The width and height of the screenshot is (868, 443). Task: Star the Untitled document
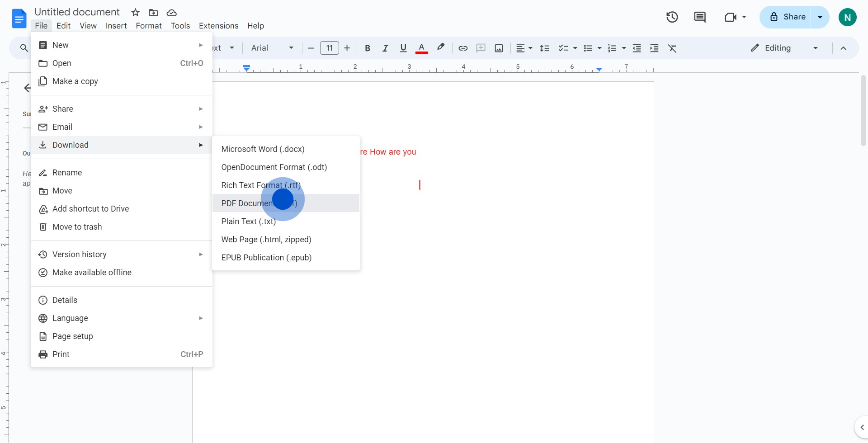[x=135, y=12]
